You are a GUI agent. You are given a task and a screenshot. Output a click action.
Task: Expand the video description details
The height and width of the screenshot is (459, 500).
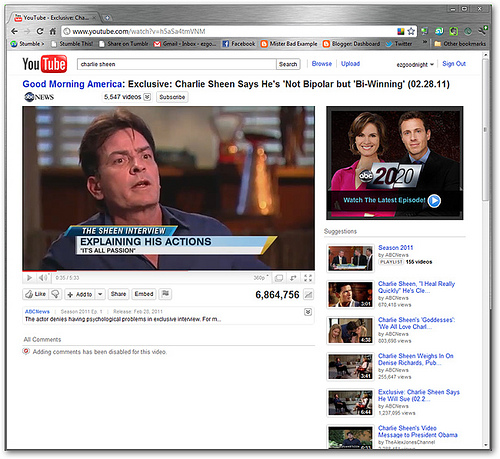pyautogui.click(x=308, y=312)
